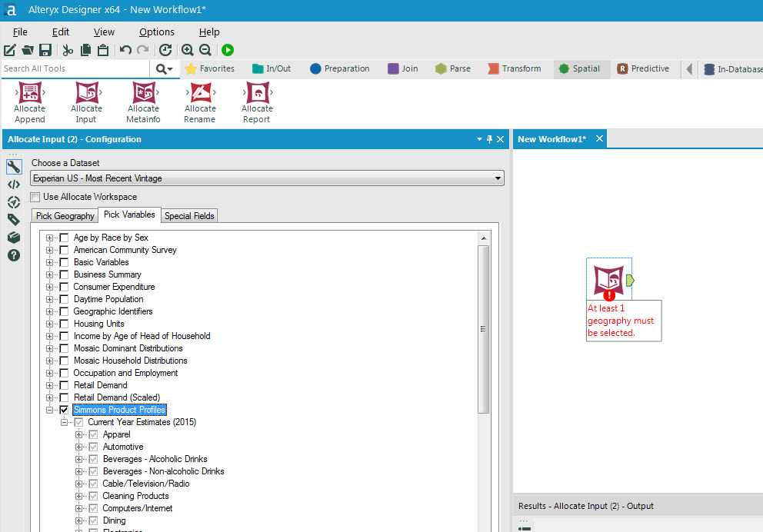The height and width of the screenshot is (532, 763).
Task: Open the annotation tag icon in sidebar
Action: (14, 220)
